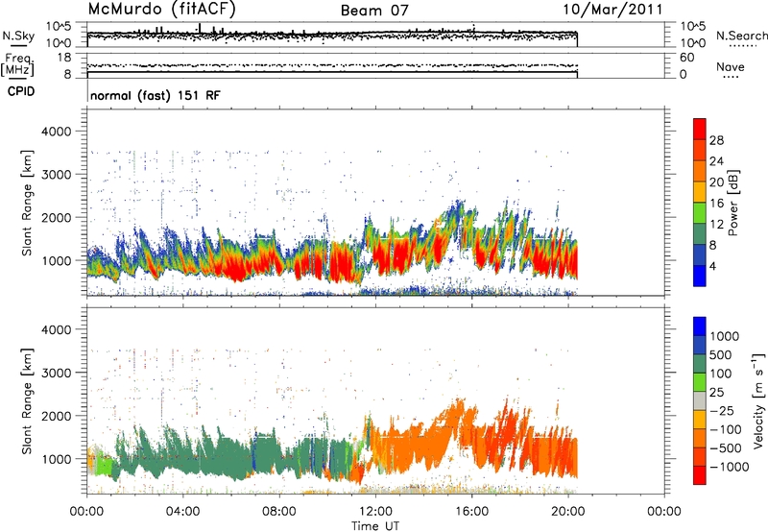Click the '12:00' time tick label
This screenshot has height=532, width=768.
point(375,512)
